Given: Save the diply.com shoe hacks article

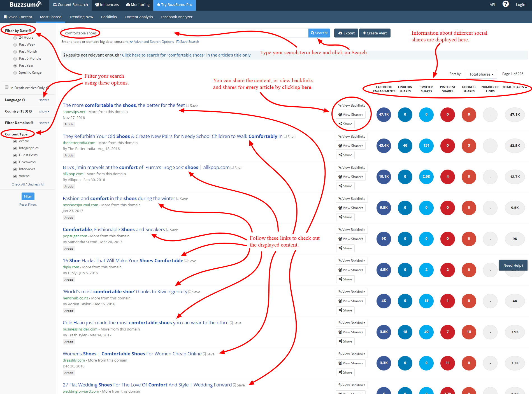Looking at the screenshot, I should tap(190, 261).
